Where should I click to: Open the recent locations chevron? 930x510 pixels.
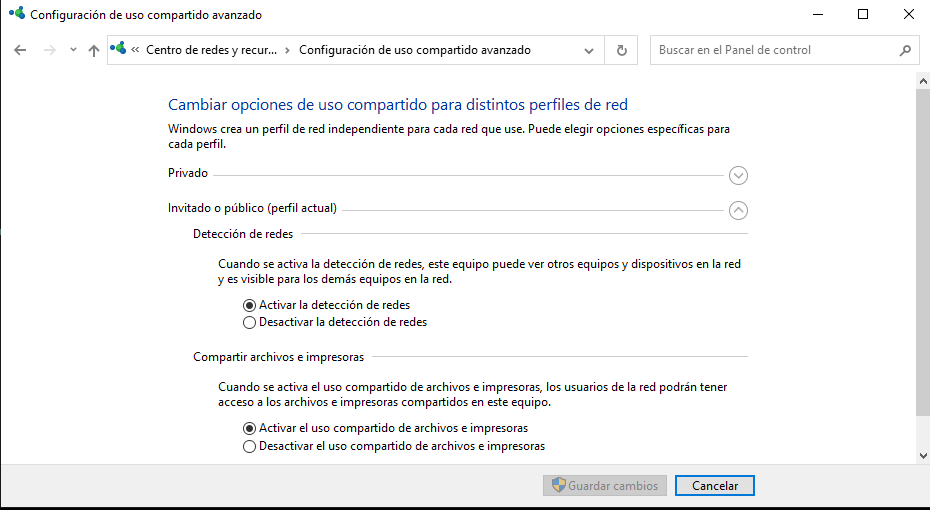pyautogui.click(x=73, y=50)
